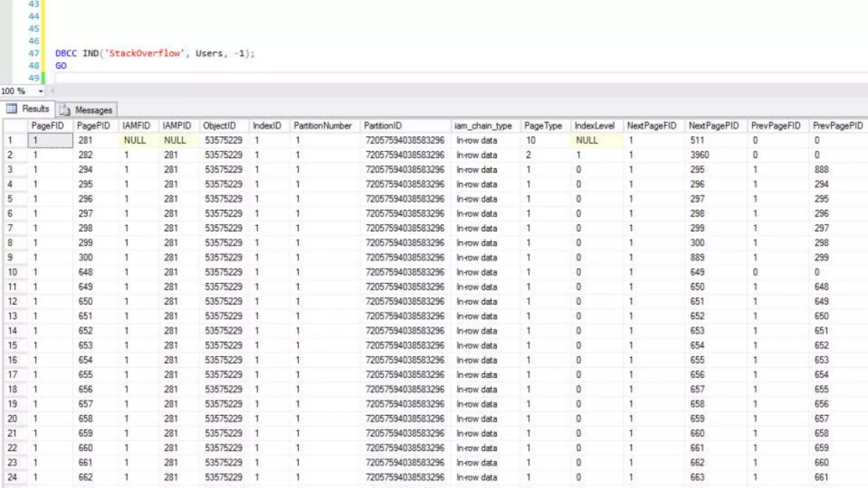Click the PageType column header
The width and height of the screenshot is (868, 488).
click(x=543, y=126)
